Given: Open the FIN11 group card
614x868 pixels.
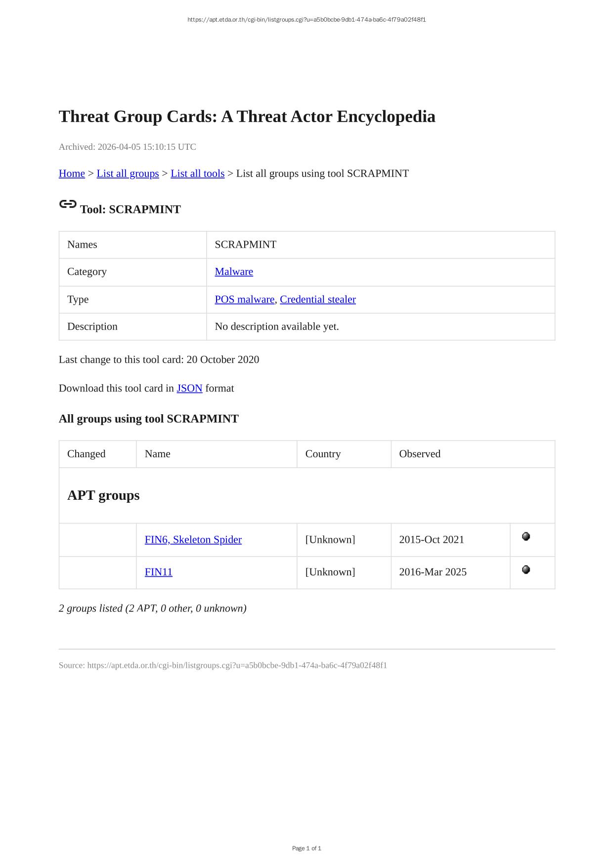Looking at the screenshot, I should [158, 572].
